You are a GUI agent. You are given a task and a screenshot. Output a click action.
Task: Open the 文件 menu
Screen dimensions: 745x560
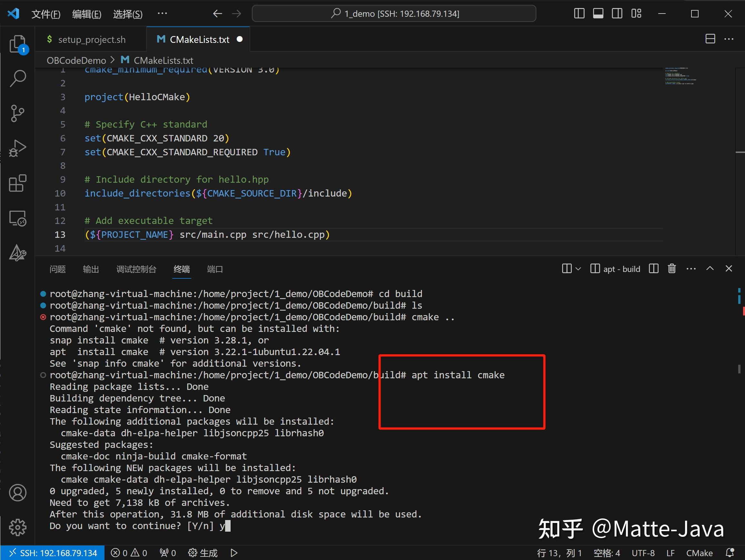46,14
